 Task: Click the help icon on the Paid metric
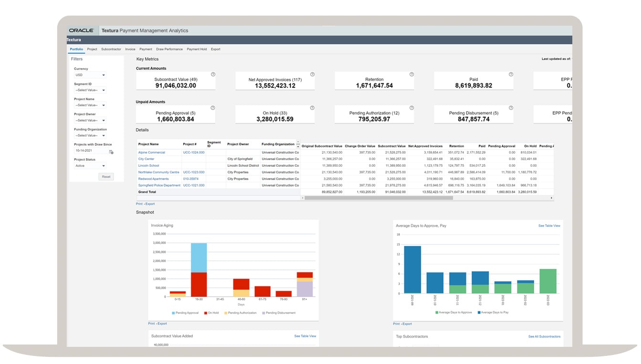pos(511,74)
